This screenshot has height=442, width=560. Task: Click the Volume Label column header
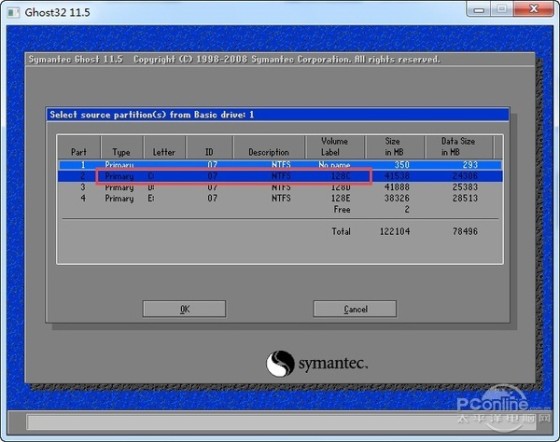(x=335, y=147)
